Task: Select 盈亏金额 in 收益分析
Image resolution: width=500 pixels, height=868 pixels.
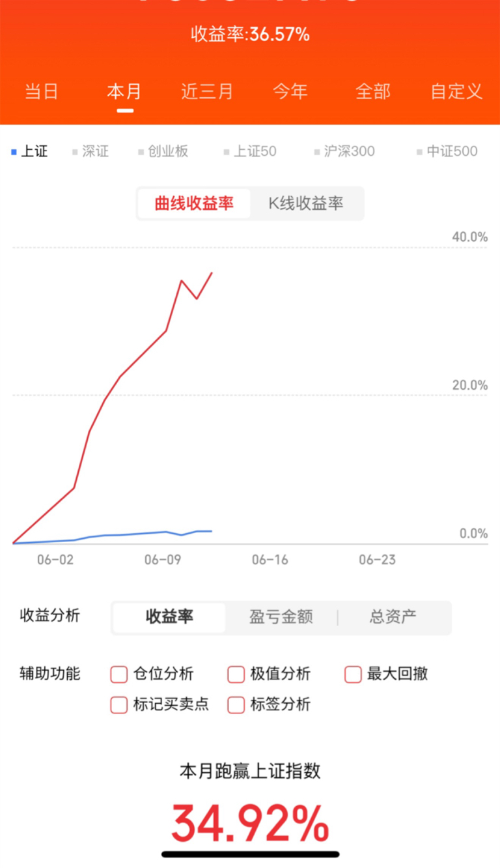Action: 281,617
